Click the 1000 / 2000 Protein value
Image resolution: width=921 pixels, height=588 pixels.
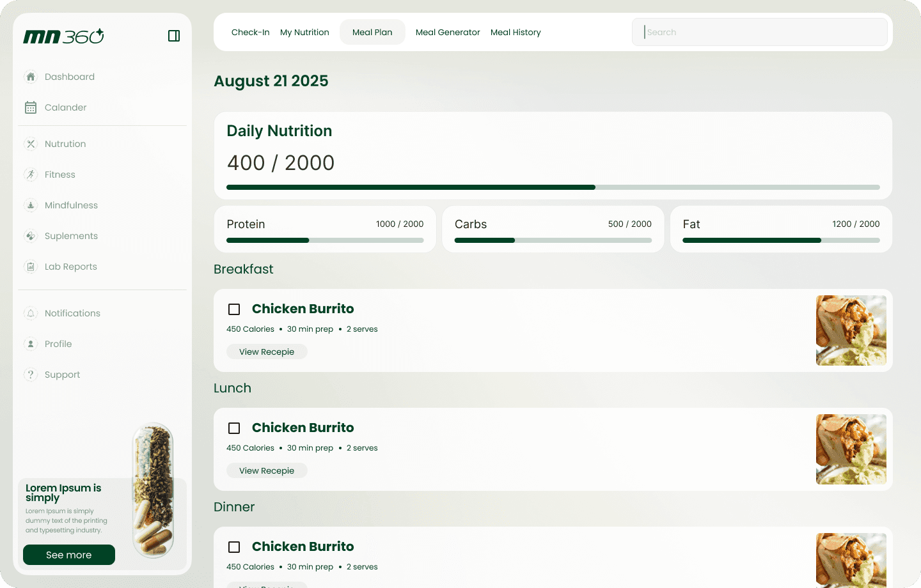click(x=400, y=224)
